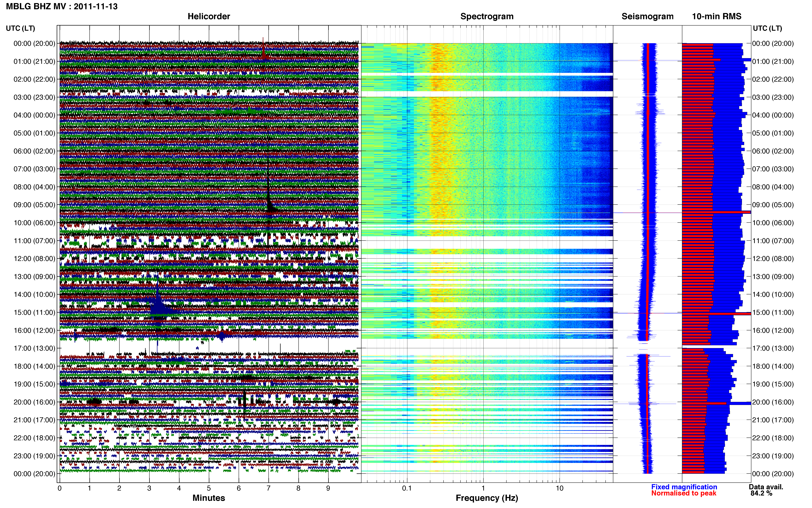
Task: Click the longest red RMS bar near 09:30
Action: [x=716, y=212]
